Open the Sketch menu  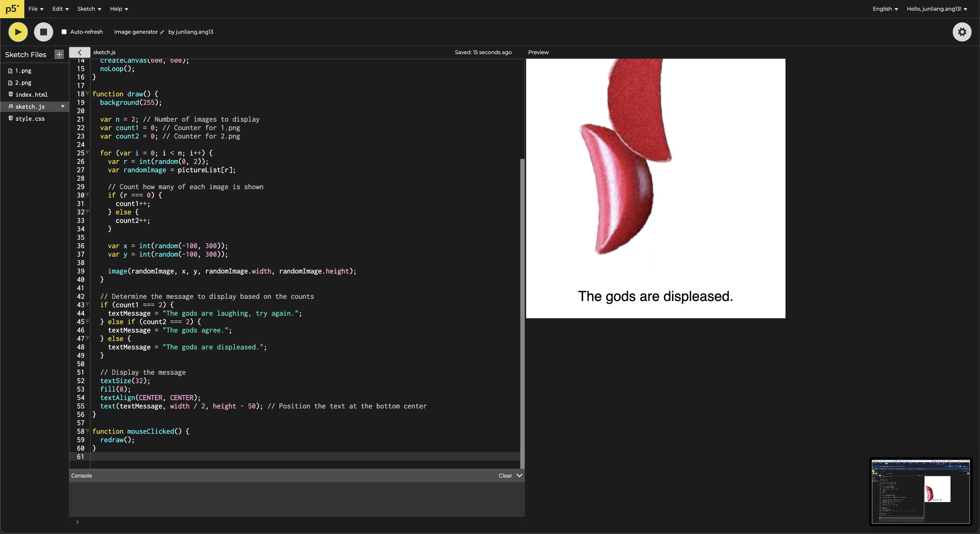pyautogui.click(x=89, y=9)
